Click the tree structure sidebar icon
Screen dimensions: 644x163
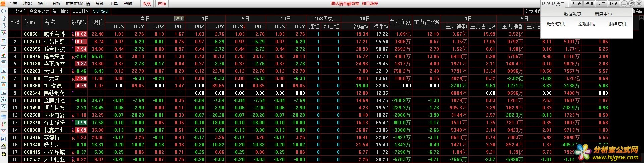[4, 78]
